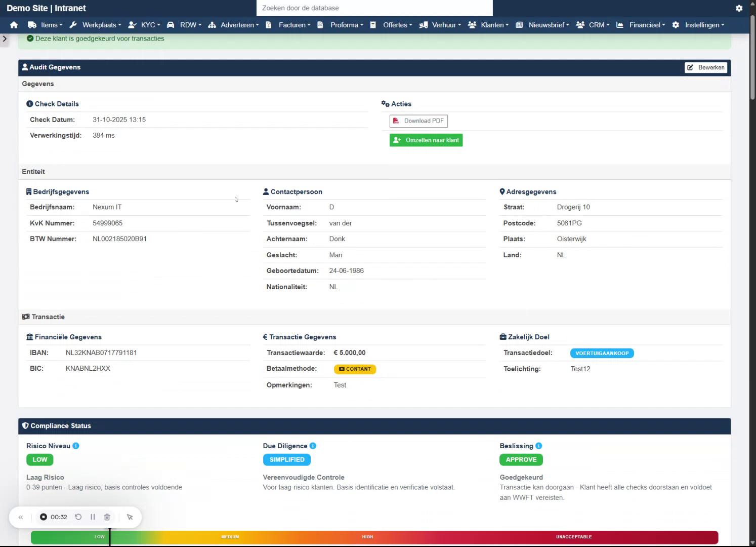Select the IBAN value NL32KNAB0717791181
Viewport: 756px width, 547px height.
pos(101,353)
